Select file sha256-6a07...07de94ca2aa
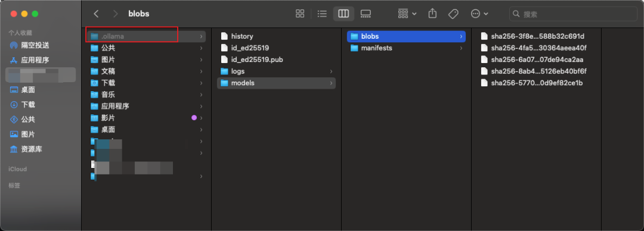Image resolution: width=644 pixels, height=231 pixels. [537, 60]
